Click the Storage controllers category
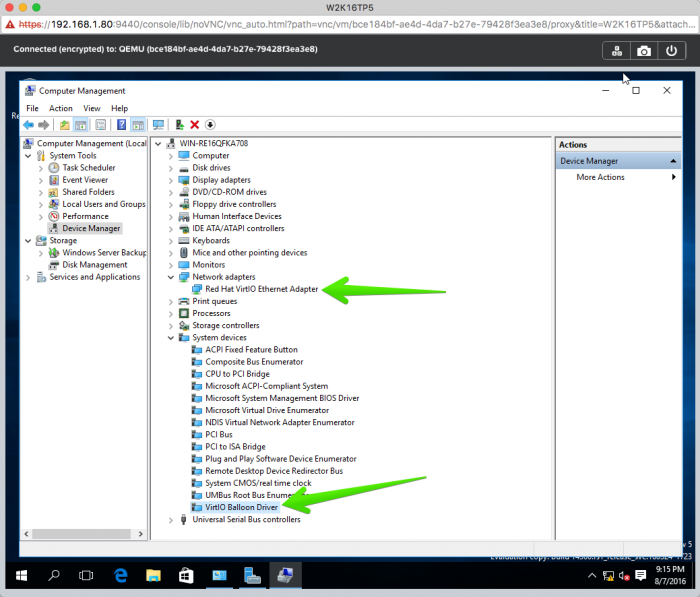This screenshot has width=700, height=597. pyautogui.click(x=226, y=326)
